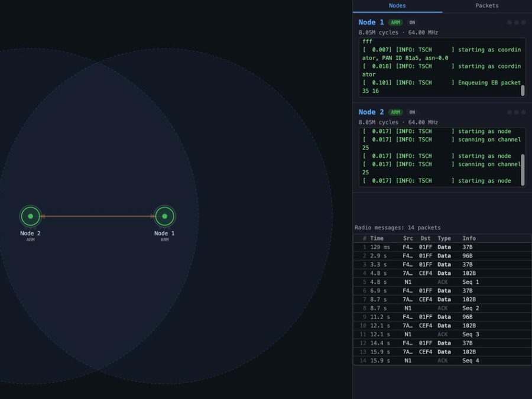Click the 'Seq 2' ACK cell

[x=471, y=308]
